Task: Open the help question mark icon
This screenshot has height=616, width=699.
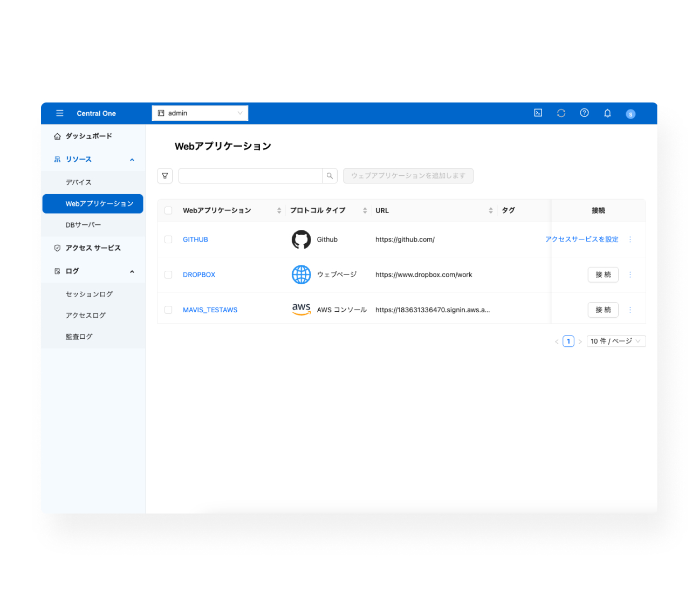Action: click(584, 113)
